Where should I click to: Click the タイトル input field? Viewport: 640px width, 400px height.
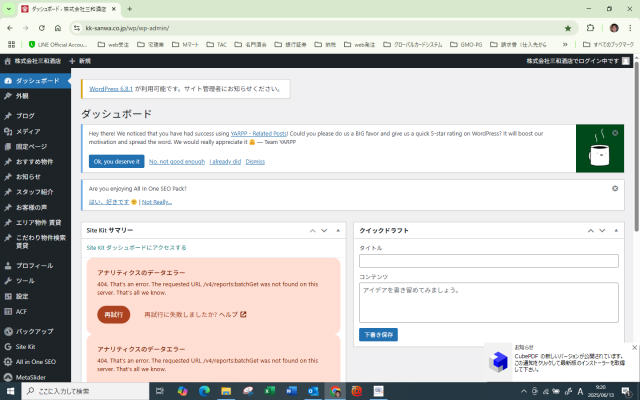[x=489, y=261]
